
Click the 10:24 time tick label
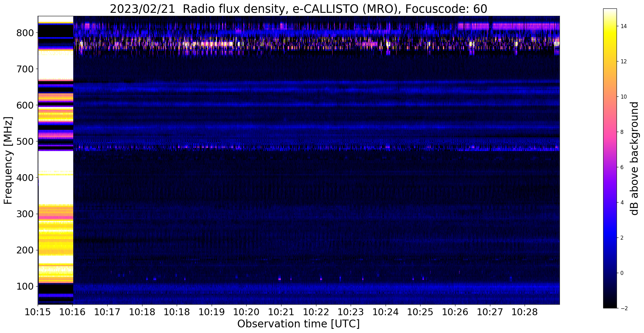(x=386, y=312)
